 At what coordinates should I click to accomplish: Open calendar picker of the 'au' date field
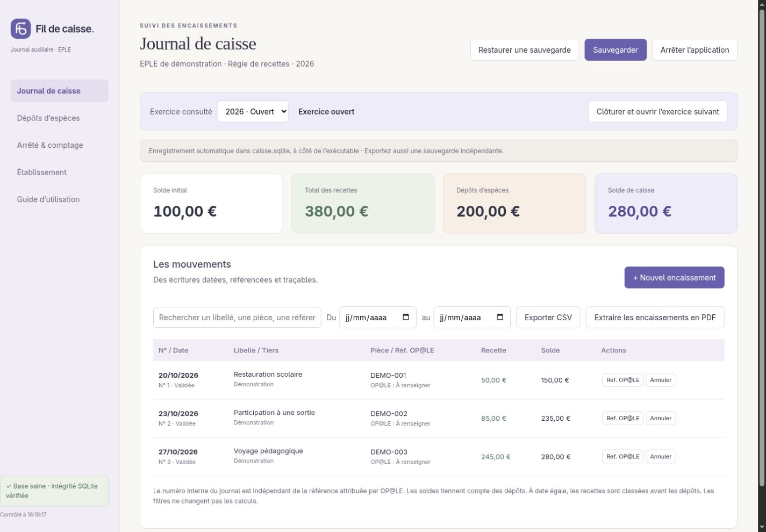pyautogui.click(x=500, y=317)
